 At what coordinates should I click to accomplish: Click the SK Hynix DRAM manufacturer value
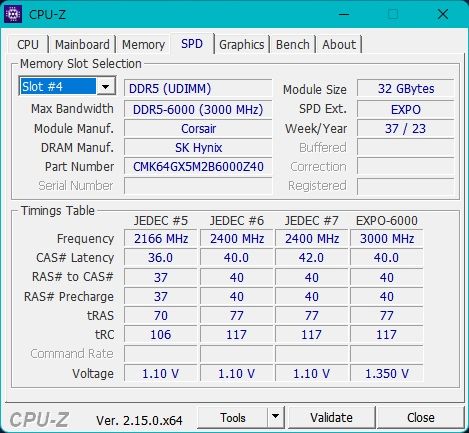(198, 148)
